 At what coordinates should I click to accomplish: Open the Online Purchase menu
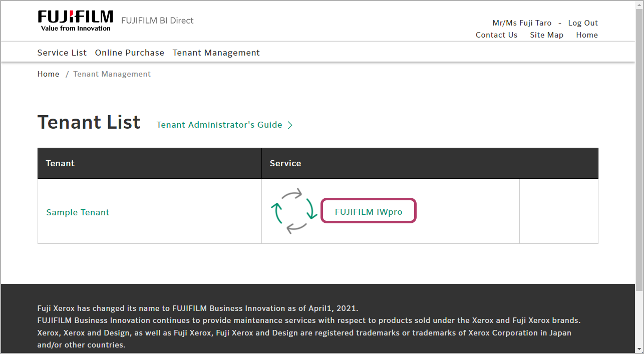tap(130, 53)
